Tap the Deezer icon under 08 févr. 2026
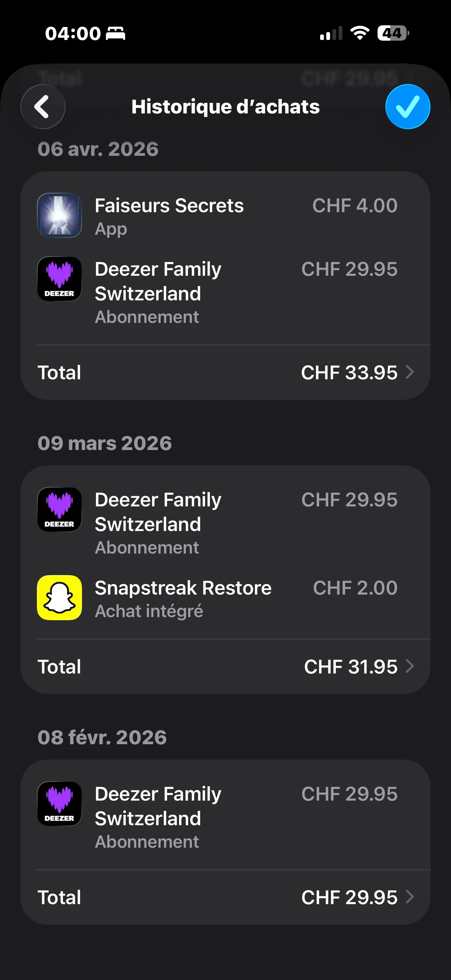Viewport: 451px width, 980px height. [59, 803]
